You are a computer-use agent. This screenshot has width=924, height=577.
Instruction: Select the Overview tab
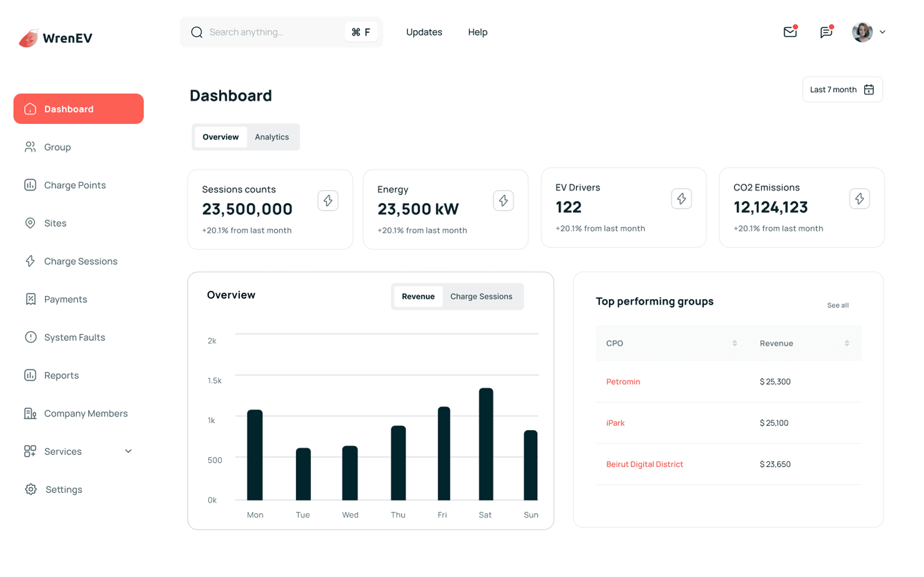click(x=220, y=137)
